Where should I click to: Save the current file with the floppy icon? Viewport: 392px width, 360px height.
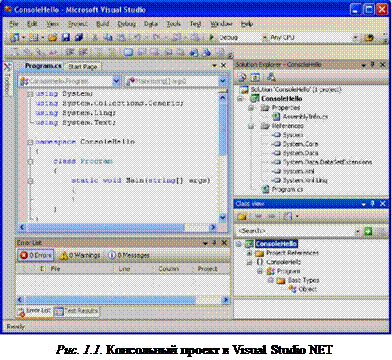point(66,37)
